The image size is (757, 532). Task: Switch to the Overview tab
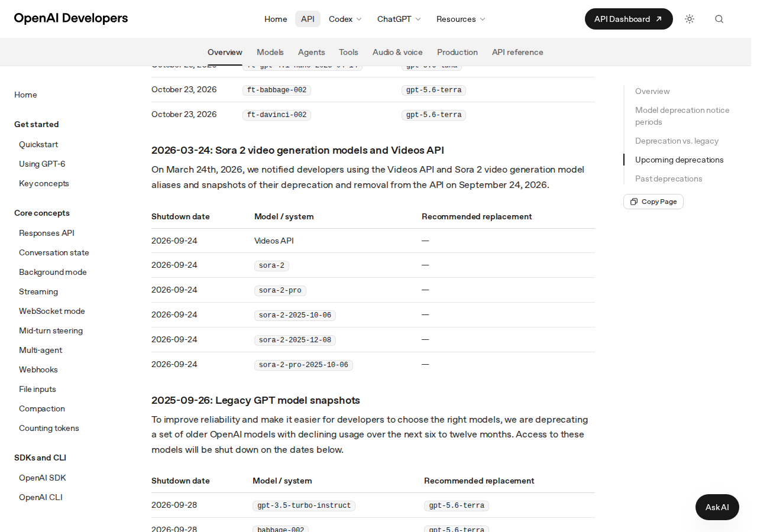(x=225, y=52)
